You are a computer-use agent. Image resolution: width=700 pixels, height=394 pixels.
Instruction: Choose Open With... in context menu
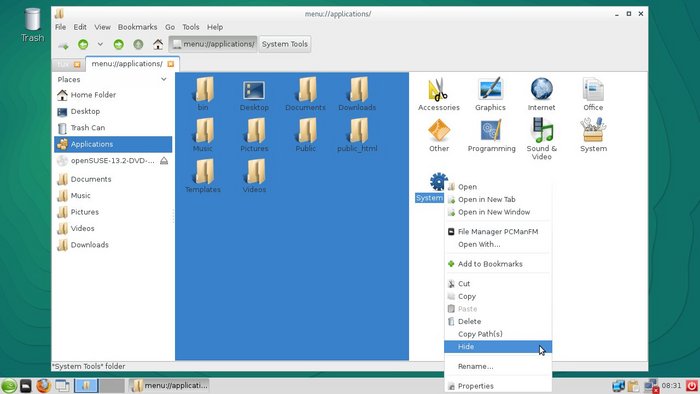498,244
